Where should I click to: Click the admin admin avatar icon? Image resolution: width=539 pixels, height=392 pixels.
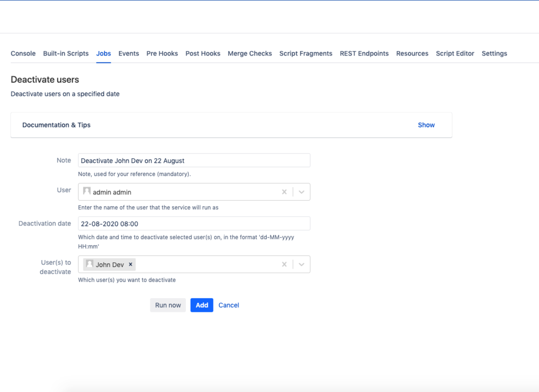click(87, 191)
